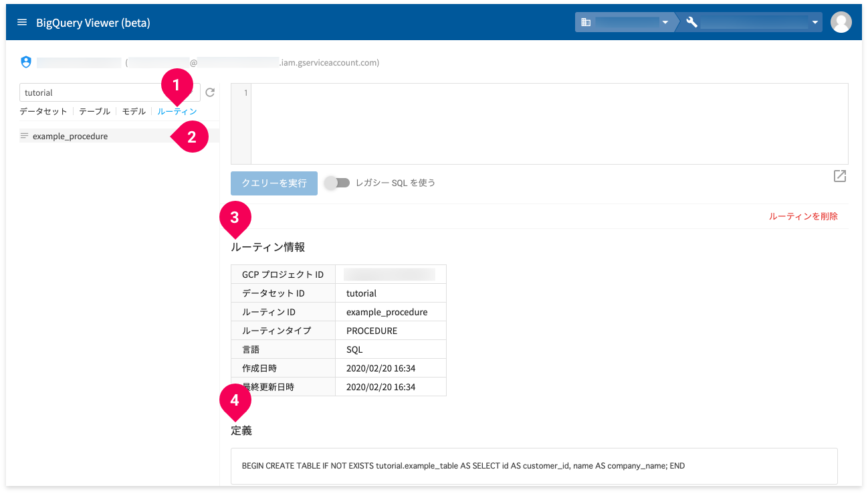
Task: Click the user avatar icon
Action: 841,22
